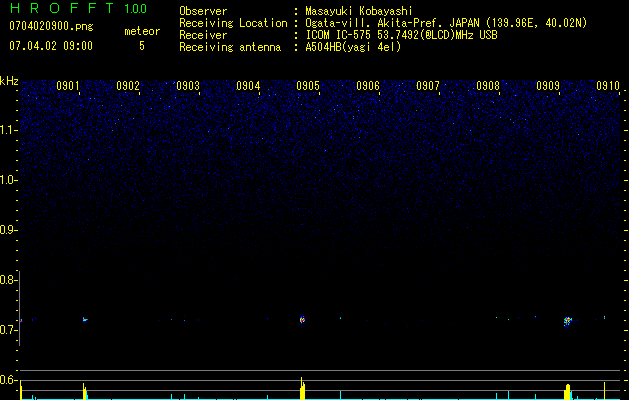Image resolution: width=629 pixels, height=400 pixels.
Task: Click the kHz axis unit label
Action: pyautogui.click(x=9, y=81)
